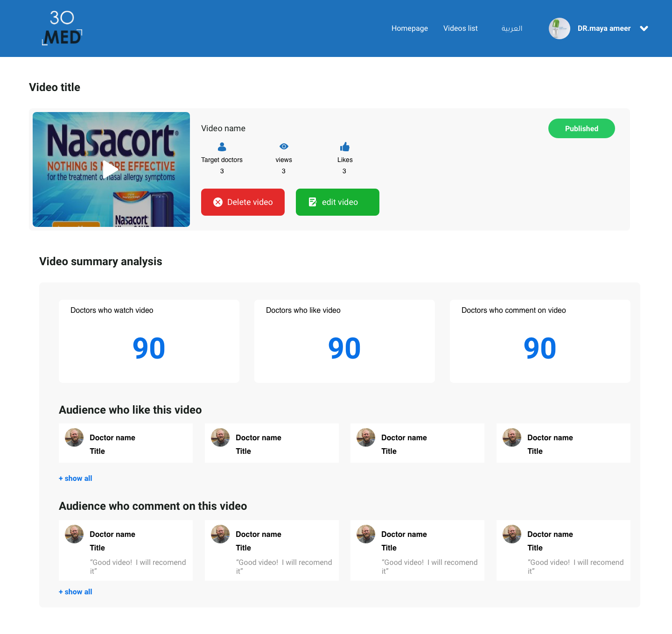Click the views eye icon
The height and width of the screenshot is (634, 672).
284,147
